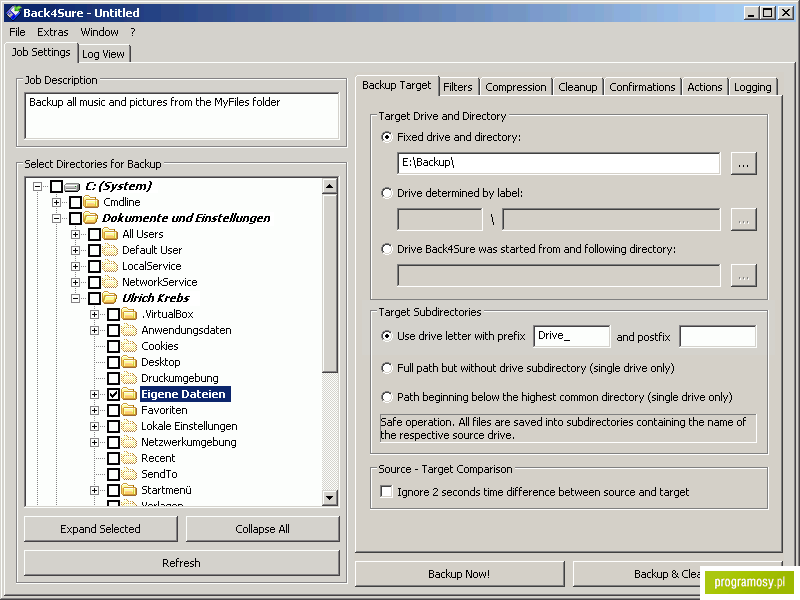The width and height of the screenshot is (800, 600).
Task: Click the All Users folder icon
Action: tap(110, 234)
